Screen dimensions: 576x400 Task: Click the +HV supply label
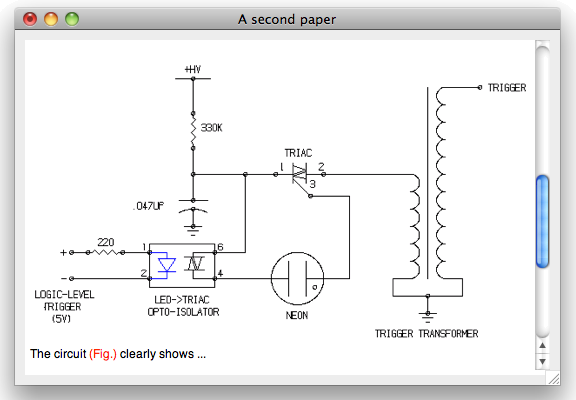pos(193,69)
